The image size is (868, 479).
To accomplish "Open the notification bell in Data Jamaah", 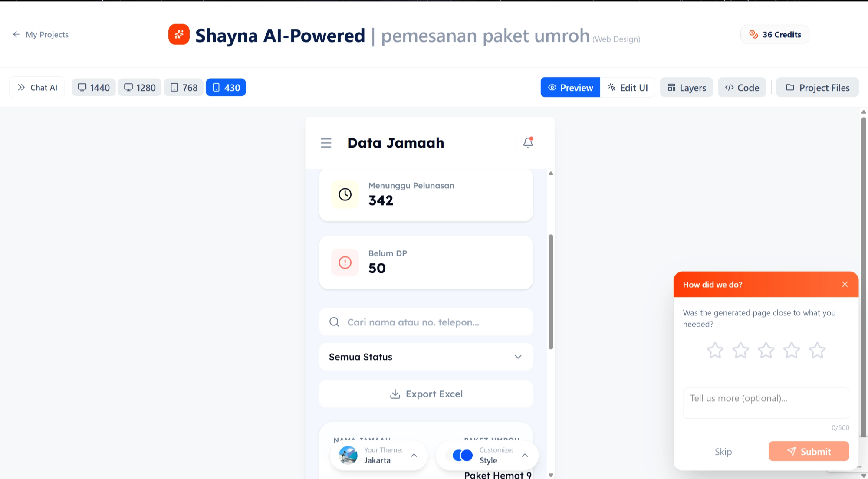I will pos(528,143).
